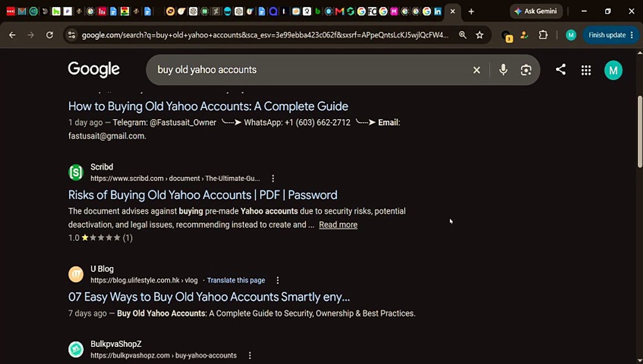The image size is (643, 364).
Task: Switch to the pink M tab
Action: click(394, 11)
